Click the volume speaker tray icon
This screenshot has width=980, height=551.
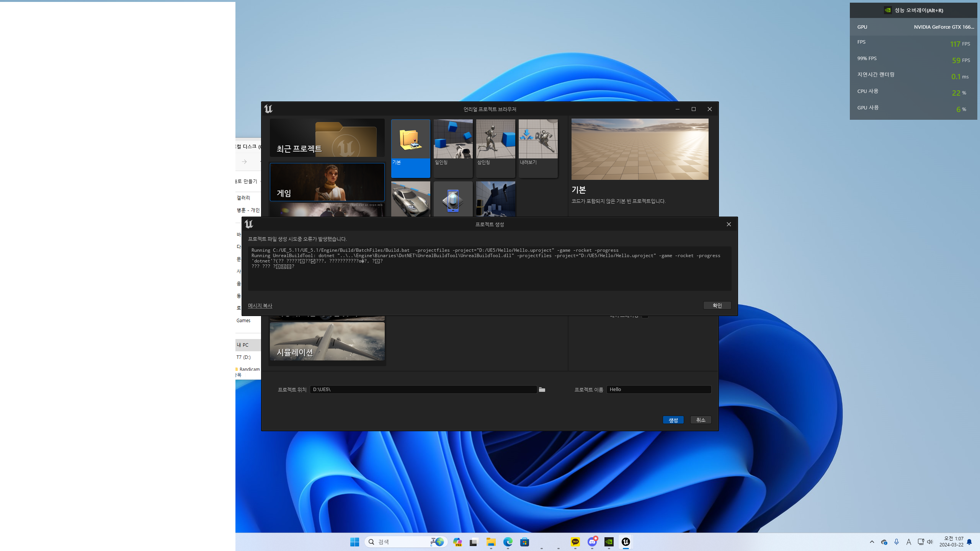point(929,542)
